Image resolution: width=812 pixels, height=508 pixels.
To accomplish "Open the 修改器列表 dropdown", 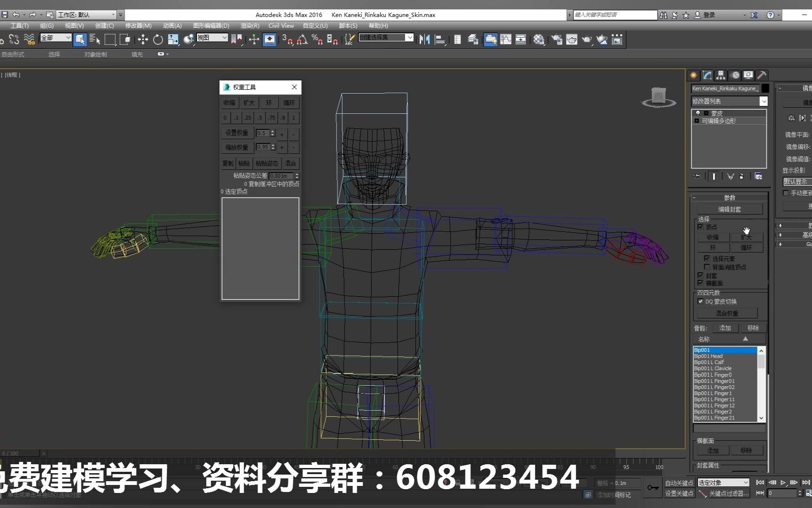I will [x=764, y=101].
